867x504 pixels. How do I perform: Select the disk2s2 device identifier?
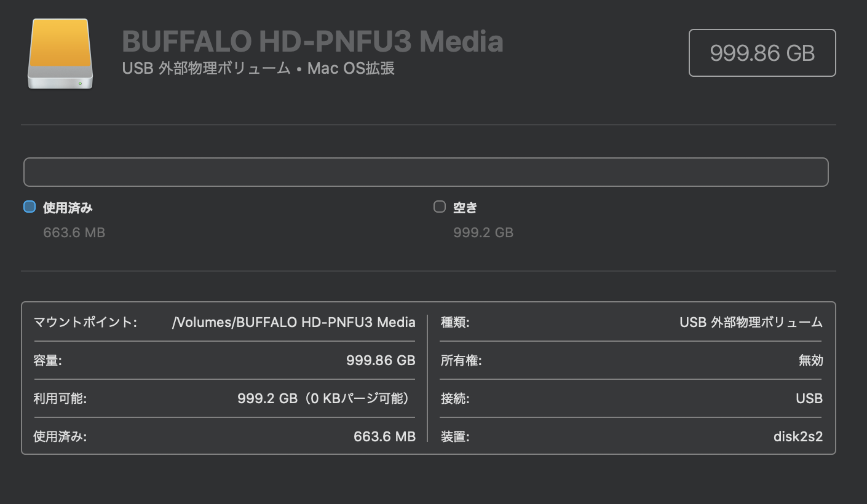pyautogui.click(x=798, y=436)
